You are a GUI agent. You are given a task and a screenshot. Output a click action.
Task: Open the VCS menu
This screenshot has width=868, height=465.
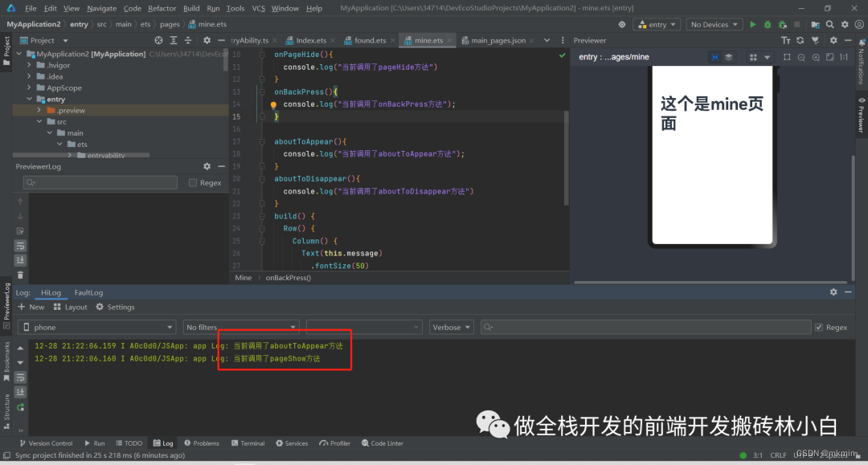258,8
